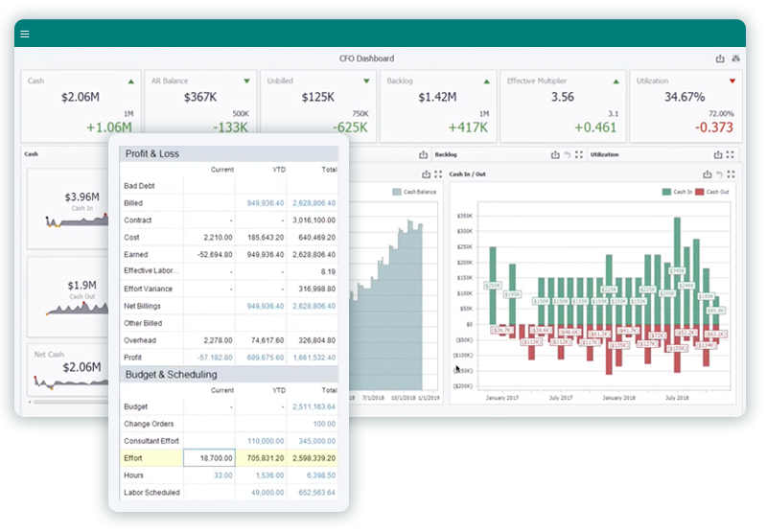Export the Utilization panel
767x532 pixels.
pos(717,154)
